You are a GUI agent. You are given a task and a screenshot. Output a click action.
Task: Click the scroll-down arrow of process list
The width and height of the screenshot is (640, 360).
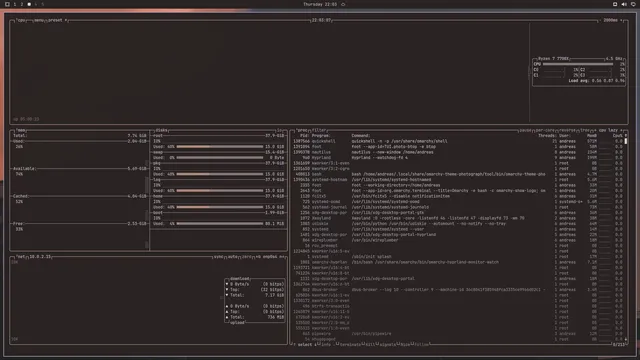(626, 339)
